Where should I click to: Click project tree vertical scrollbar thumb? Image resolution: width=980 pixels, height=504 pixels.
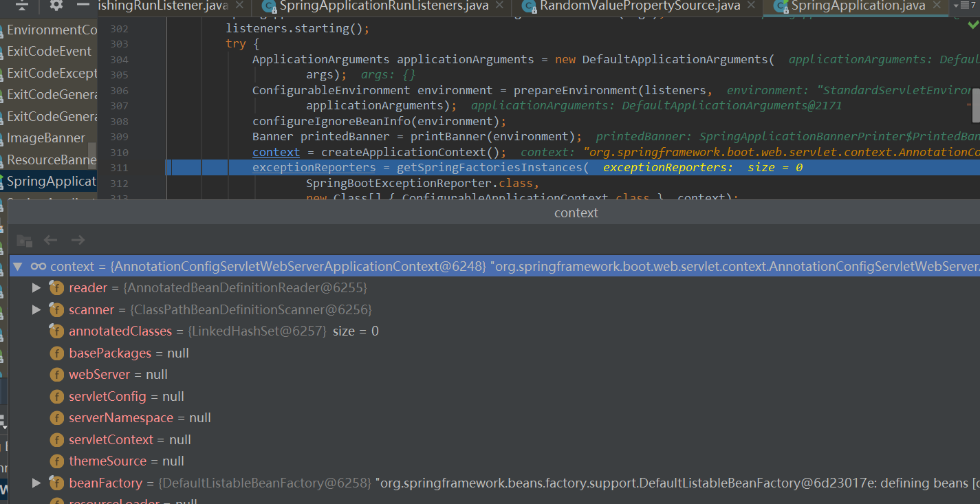(x=92, y=155)
